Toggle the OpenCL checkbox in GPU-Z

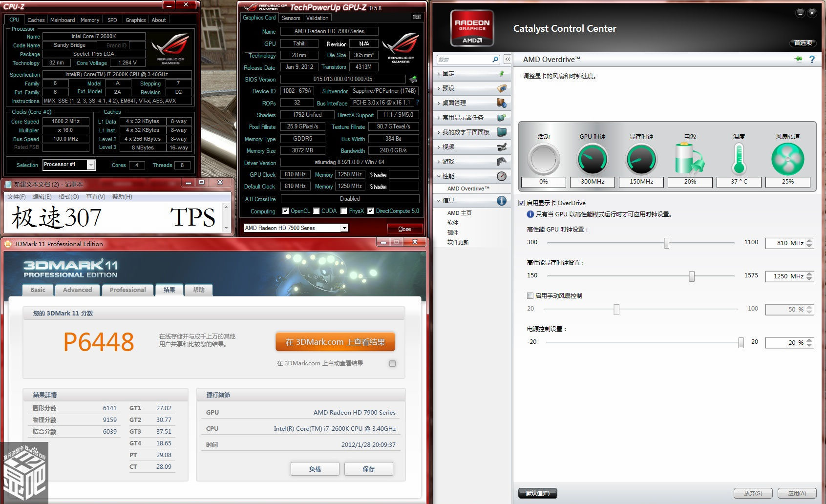coord(286,211)
